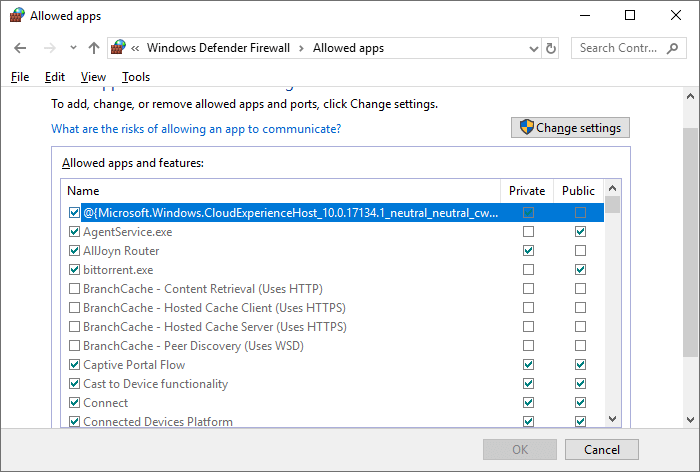Open the Tools menu
This screenshot has width=700, height=472.
click(x=136, y=77)
